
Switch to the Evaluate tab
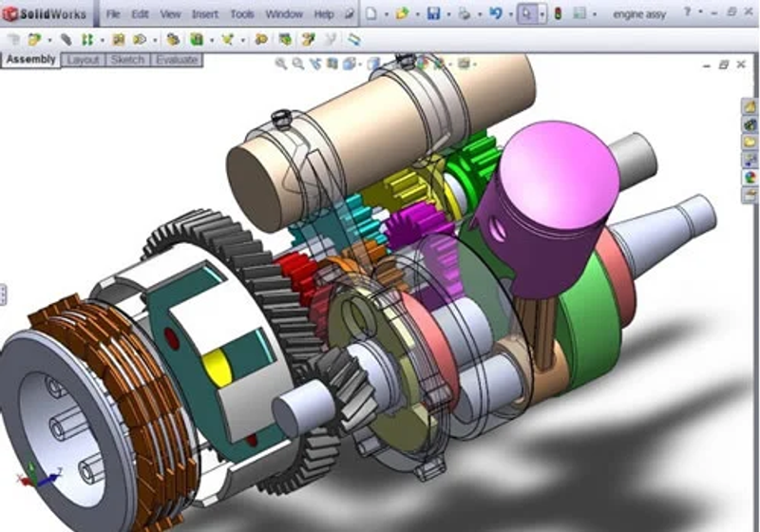[177, 60]
